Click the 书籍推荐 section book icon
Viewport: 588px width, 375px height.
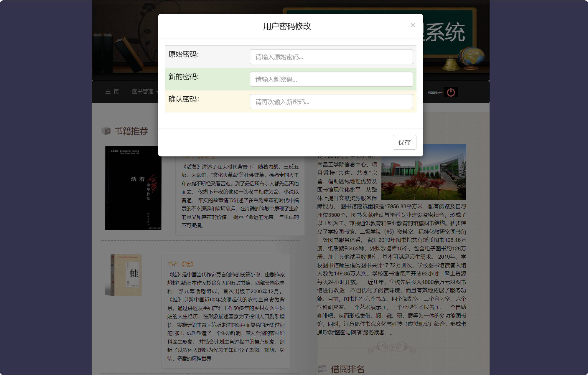(x=106, y=130)
